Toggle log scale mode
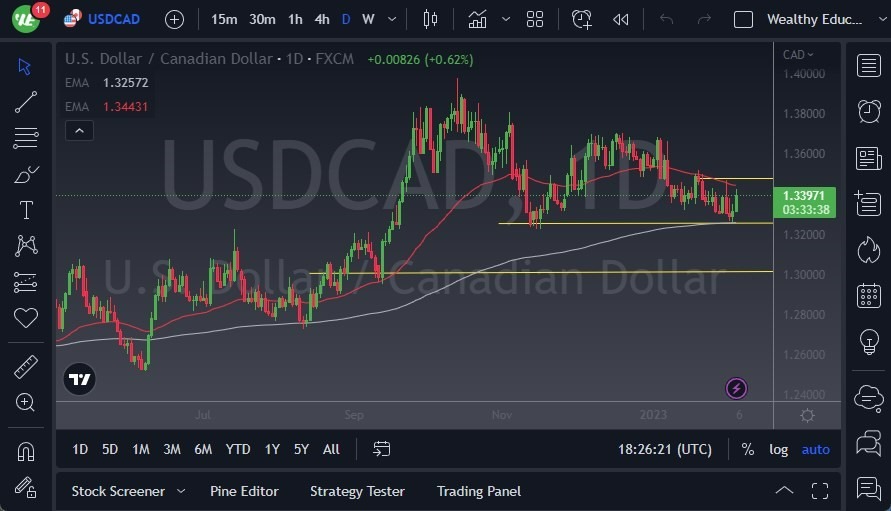The height and width of the screenshot is (511, 891). 778,449
